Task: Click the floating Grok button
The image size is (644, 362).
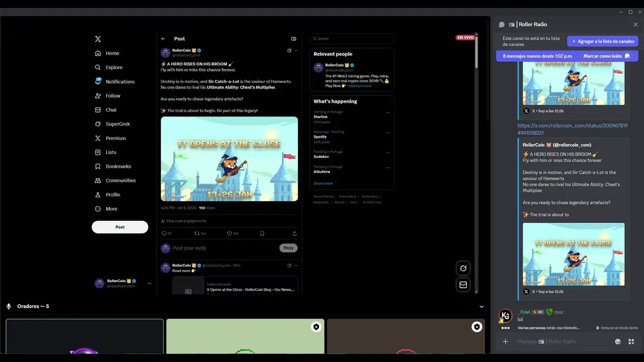Action: (x=463, y=268)
